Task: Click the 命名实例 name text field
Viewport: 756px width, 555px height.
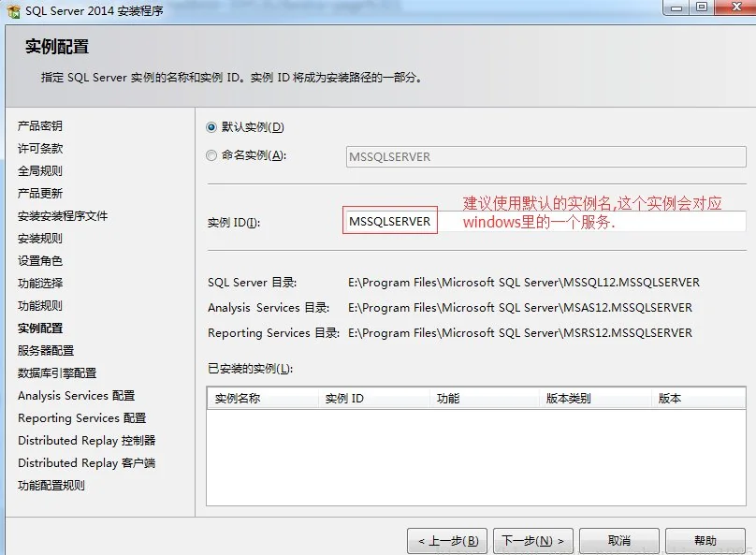Action: 545,157
